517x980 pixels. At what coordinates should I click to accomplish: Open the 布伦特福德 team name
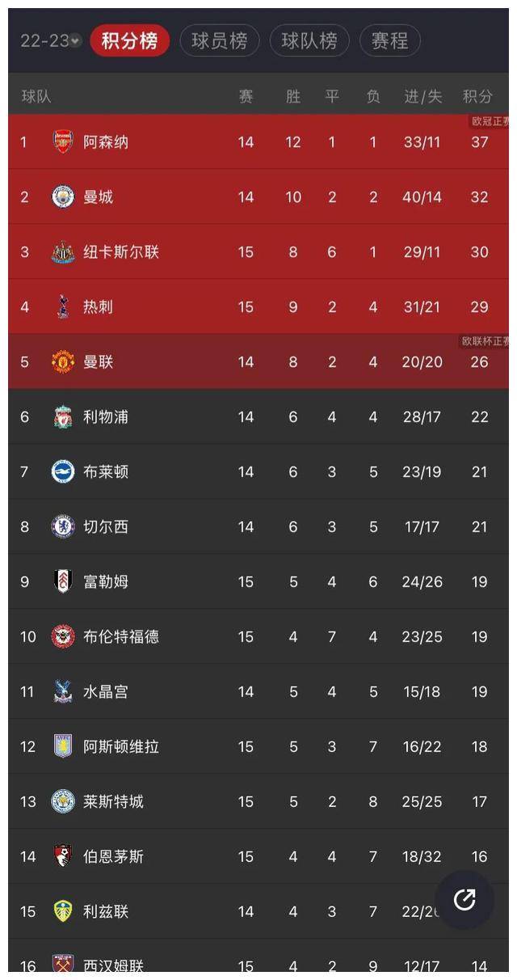pyautogui.click(x=121, y=636)
